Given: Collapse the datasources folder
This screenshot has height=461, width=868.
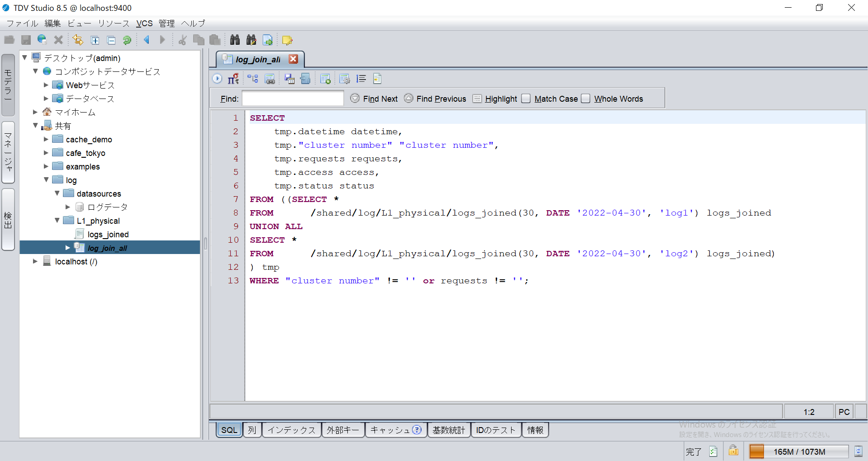Looking at the screenshot, I should [57, 193].
